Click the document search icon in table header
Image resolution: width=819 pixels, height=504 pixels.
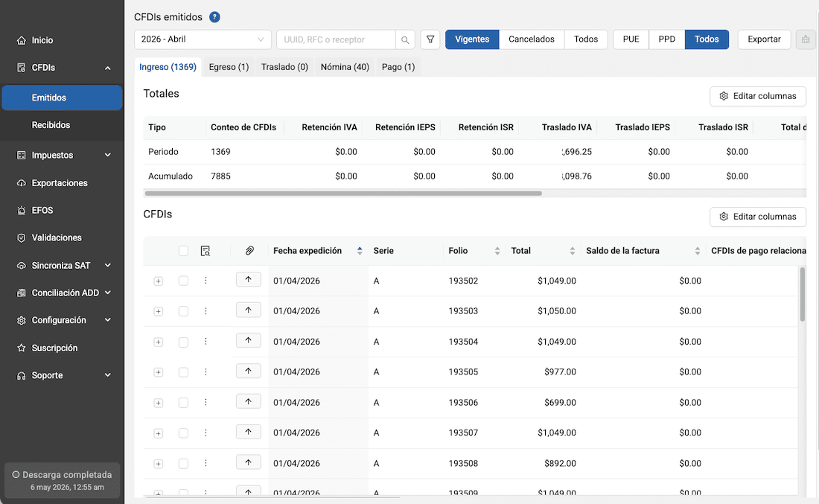pos(205,251)
